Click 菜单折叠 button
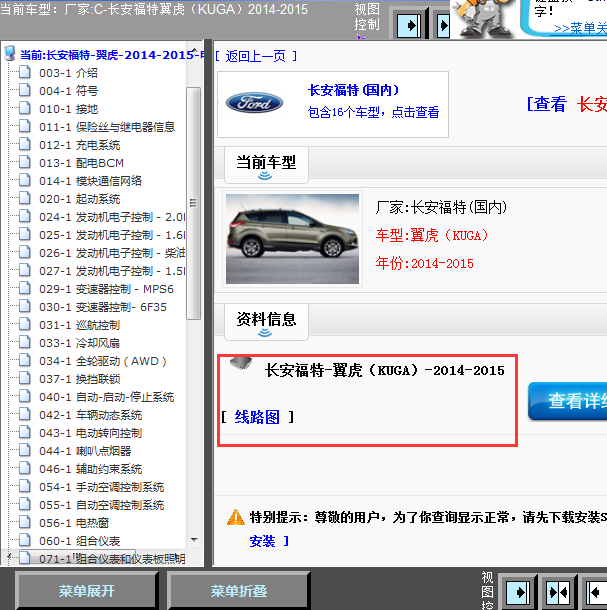Screen dimensions: 607x610 click(x=239, y=591)
